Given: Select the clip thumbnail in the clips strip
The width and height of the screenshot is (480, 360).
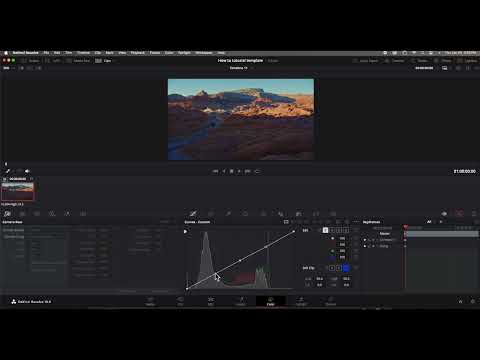Looking at the screenshot, I should pos(18,191).
